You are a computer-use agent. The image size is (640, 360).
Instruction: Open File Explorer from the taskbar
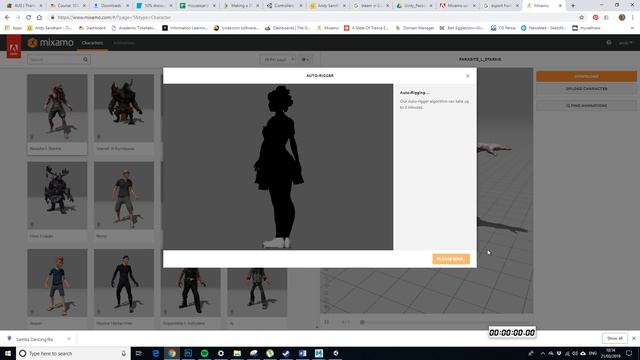(237, 353)
